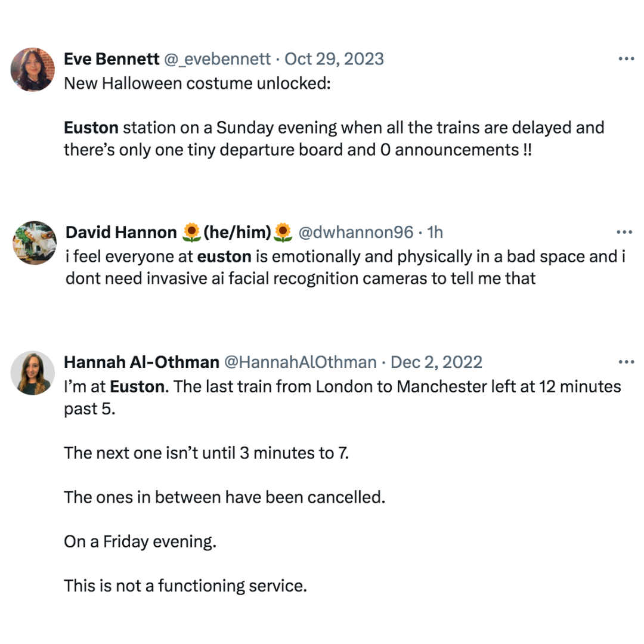Open more options on David Hannon's tweet
Screen dimensions: 644x644
[x=624, y=233]
